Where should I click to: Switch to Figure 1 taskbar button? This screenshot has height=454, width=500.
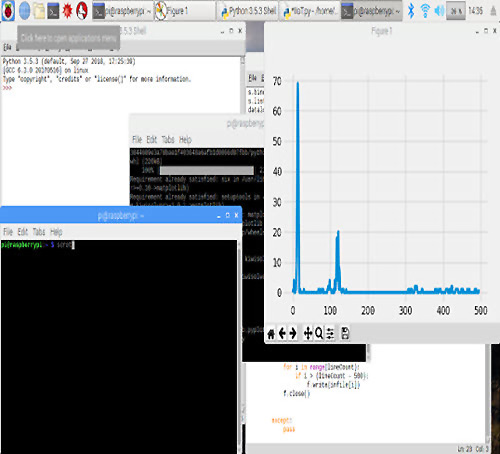(184, 11)
